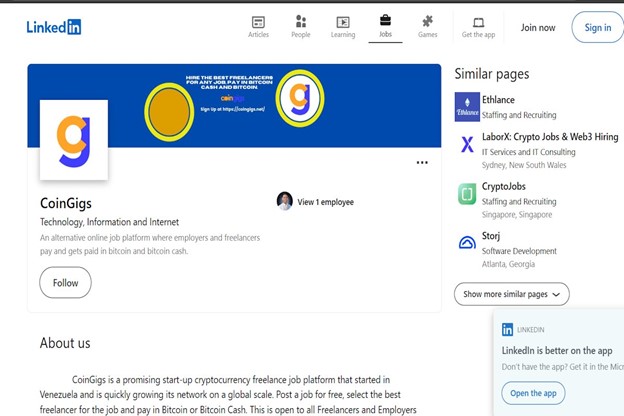Open the Articles nav icon
The height and width of the screenshot is (416, 624).
pos(258,27)
